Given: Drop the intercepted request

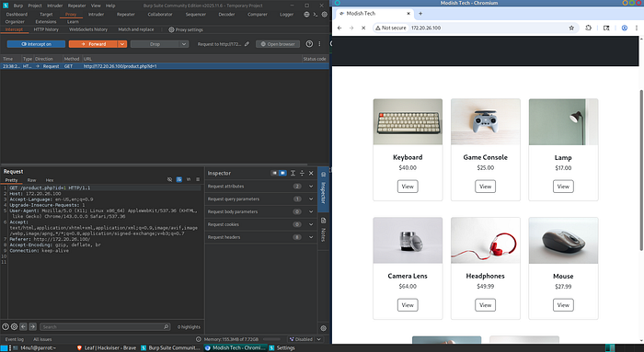Looking at the screenshot, I should tap(155, 44).
